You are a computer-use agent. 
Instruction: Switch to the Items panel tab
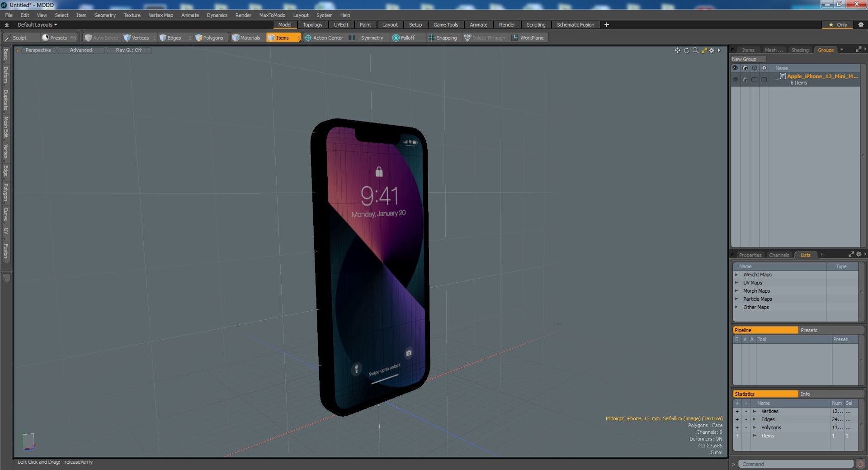coord(748,50)
